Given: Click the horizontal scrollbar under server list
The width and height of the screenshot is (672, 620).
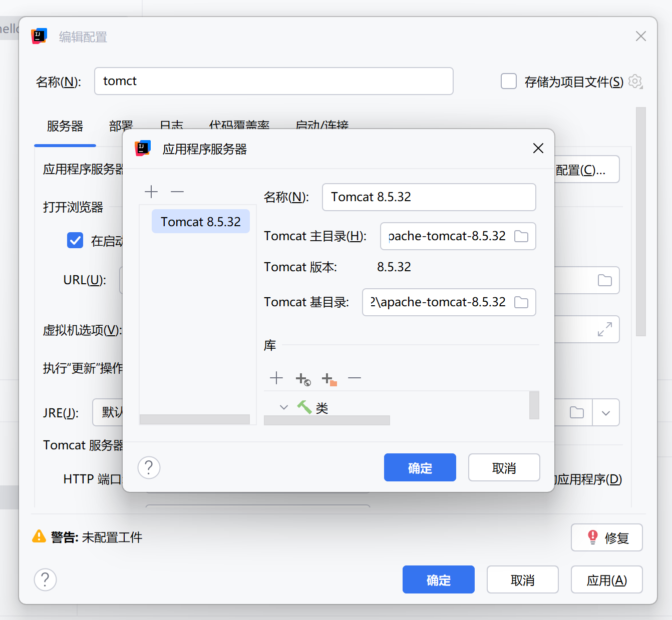Looking at the screenshot, I should pyautogui.click(x=195, y=419).
